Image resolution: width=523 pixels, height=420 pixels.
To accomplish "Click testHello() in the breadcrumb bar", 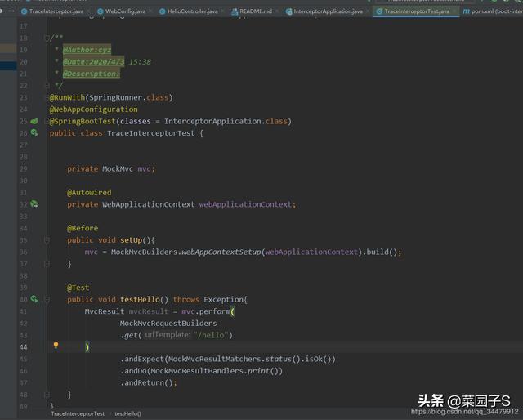I will (127, 413).
